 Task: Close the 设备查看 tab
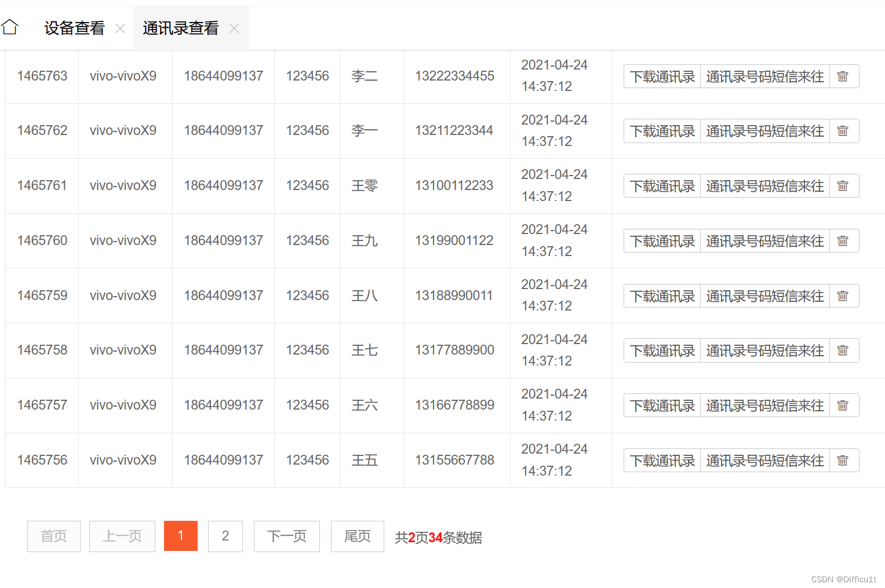tap(121, 28)
